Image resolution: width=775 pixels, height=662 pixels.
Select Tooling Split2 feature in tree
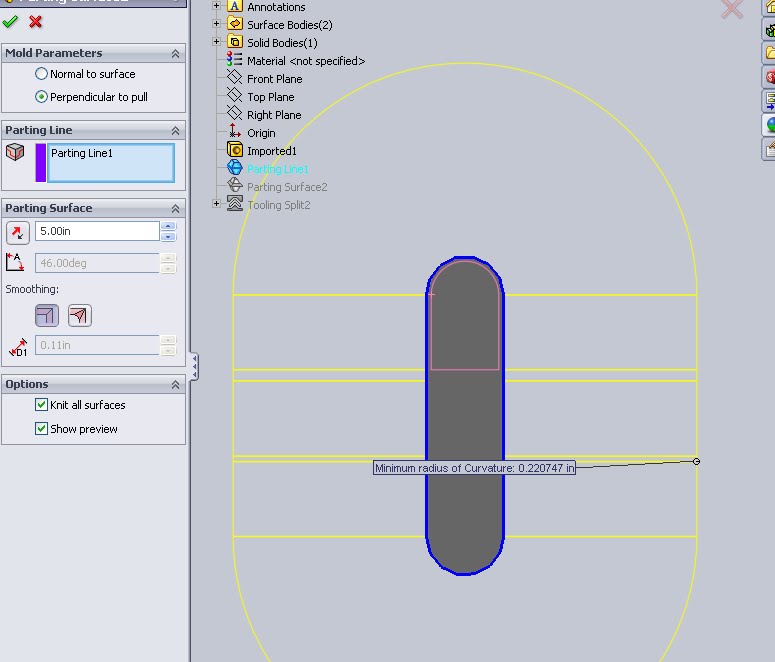(279, 205)
